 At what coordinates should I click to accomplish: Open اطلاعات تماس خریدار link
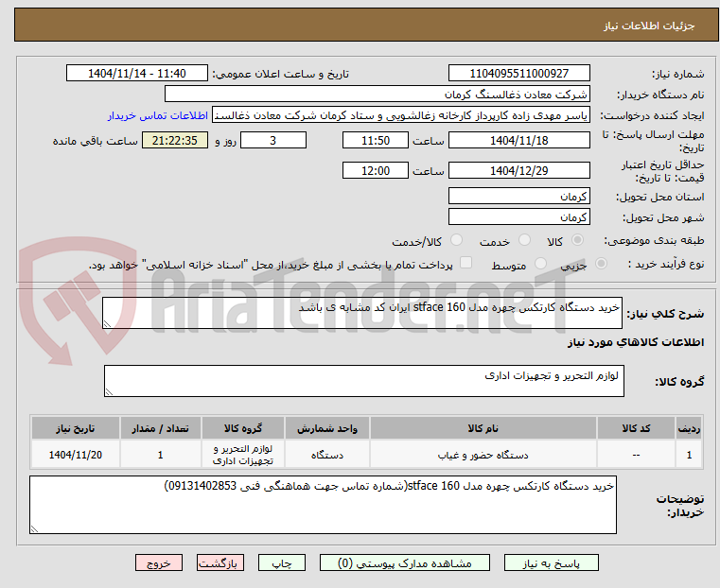(x=158, y=115)
